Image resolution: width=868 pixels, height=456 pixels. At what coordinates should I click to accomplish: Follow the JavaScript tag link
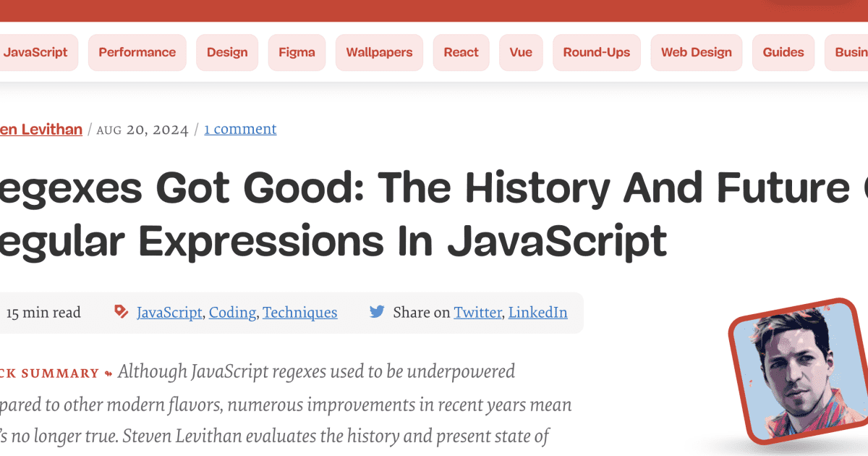pyautogui.click(x=169, y=313)
